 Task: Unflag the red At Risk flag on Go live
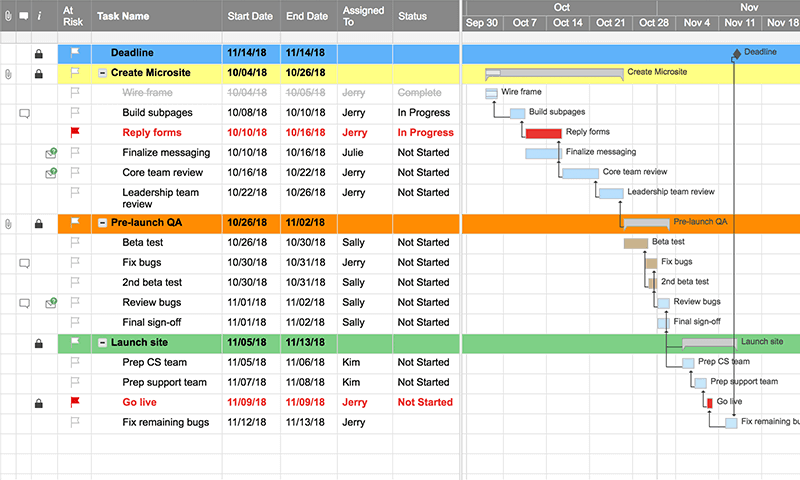pyautogui.click(x=75, y=402)
